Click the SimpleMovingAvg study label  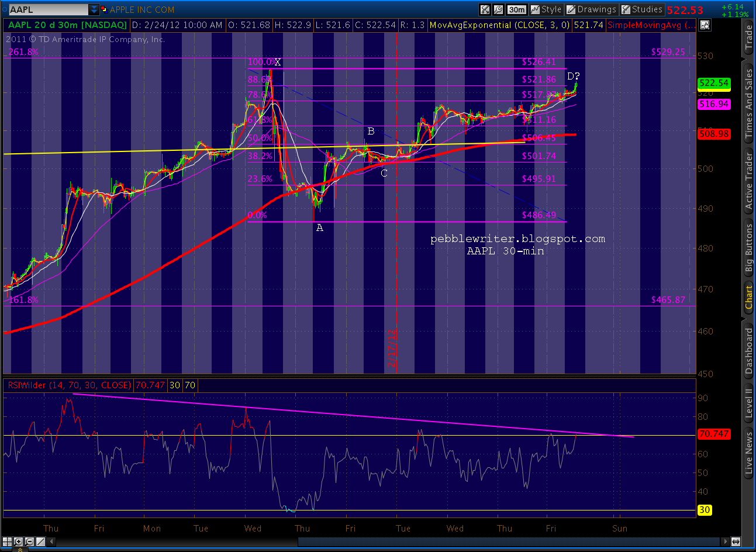(651, 25)
